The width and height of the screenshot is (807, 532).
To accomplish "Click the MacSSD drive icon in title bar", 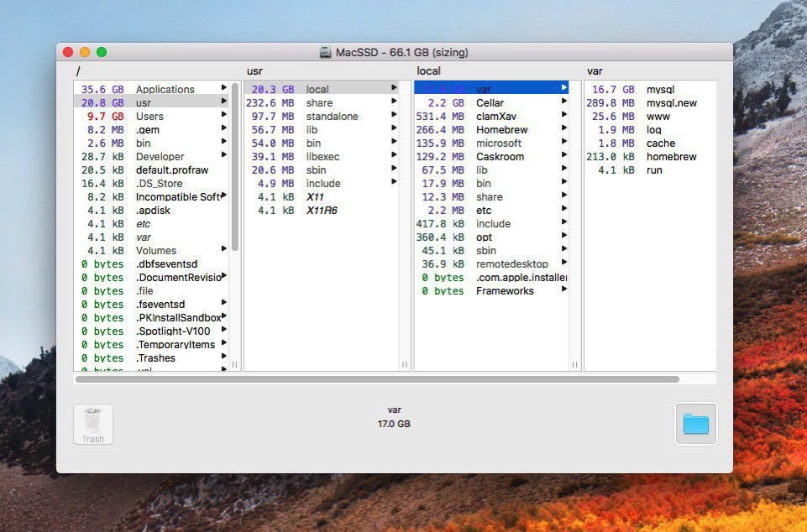I will point(326,52).
